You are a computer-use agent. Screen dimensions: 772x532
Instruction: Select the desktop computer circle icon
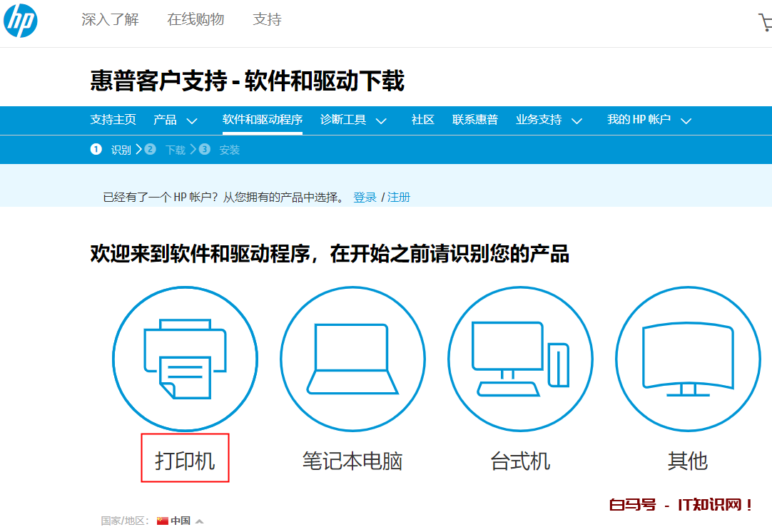[x=520, y=359]
